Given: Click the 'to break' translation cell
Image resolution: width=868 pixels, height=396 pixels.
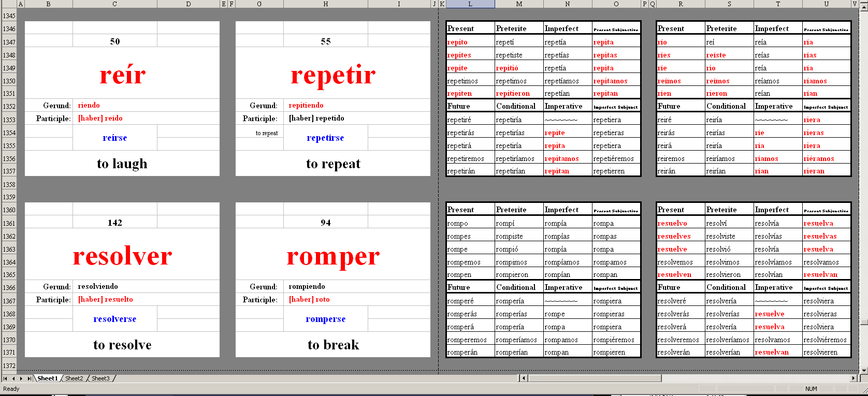Looking at the screenshot, I should tap(333, 345).
